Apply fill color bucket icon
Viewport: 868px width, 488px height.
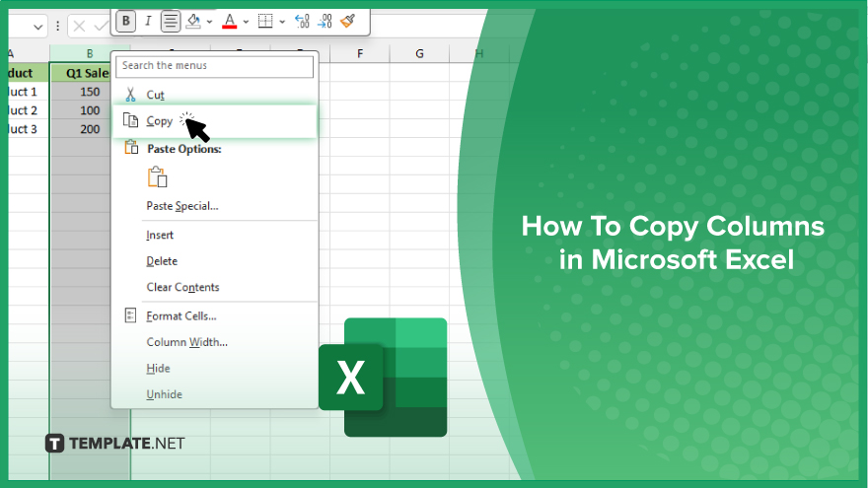pyautogui.click(x=193, y=22)
